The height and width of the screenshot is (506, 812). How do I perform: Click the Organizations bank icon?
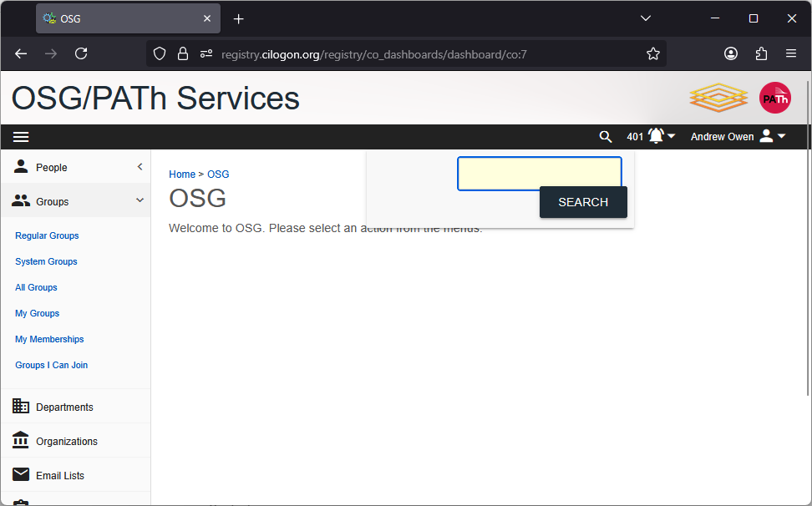pos(20,440)
